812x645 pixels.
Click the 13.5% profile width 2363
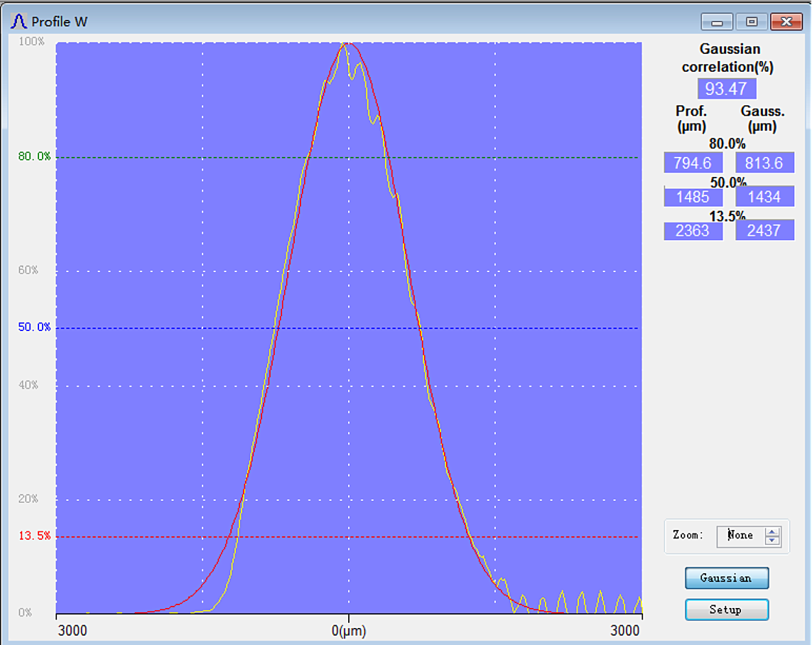(693, 230)
